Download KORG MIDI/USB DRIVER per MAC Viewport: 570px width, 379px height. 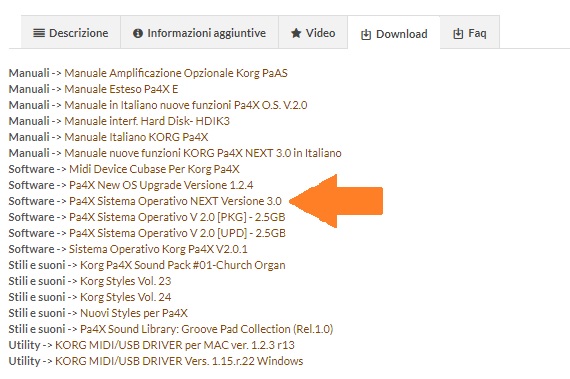[x=174, y=345]
